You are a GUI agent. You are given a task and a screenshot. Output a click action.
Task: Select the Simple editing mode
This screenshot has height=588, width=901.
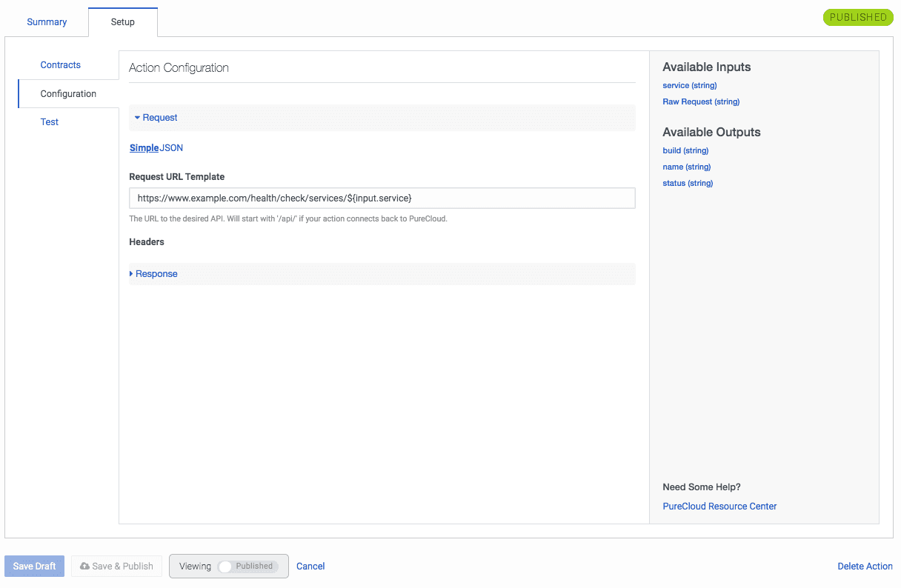[144, 147]
